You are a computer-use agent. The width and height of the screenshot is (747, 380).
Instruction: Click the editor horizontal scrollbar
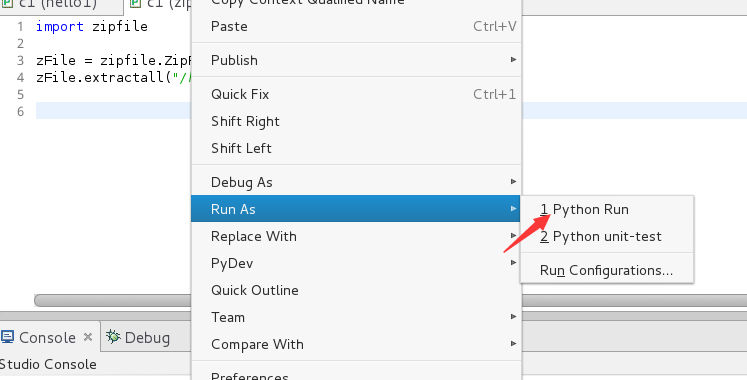(113, 300)
